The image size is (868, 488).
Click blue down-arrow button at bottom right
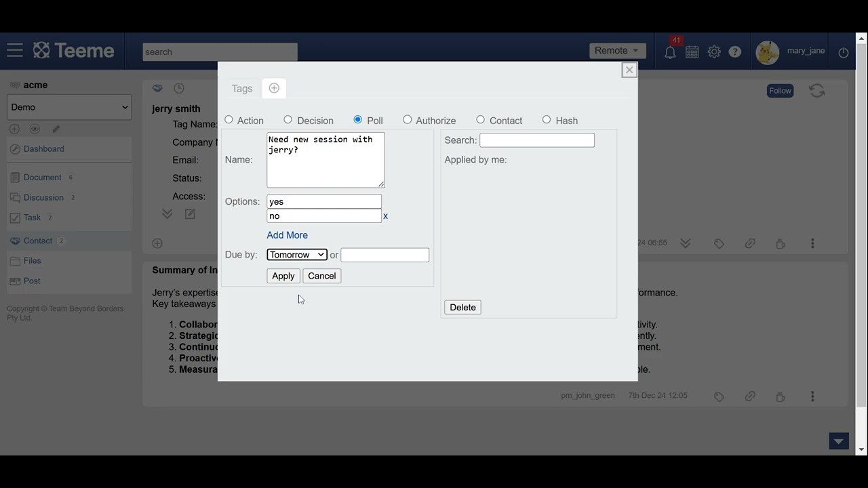[x=839, y=441]
